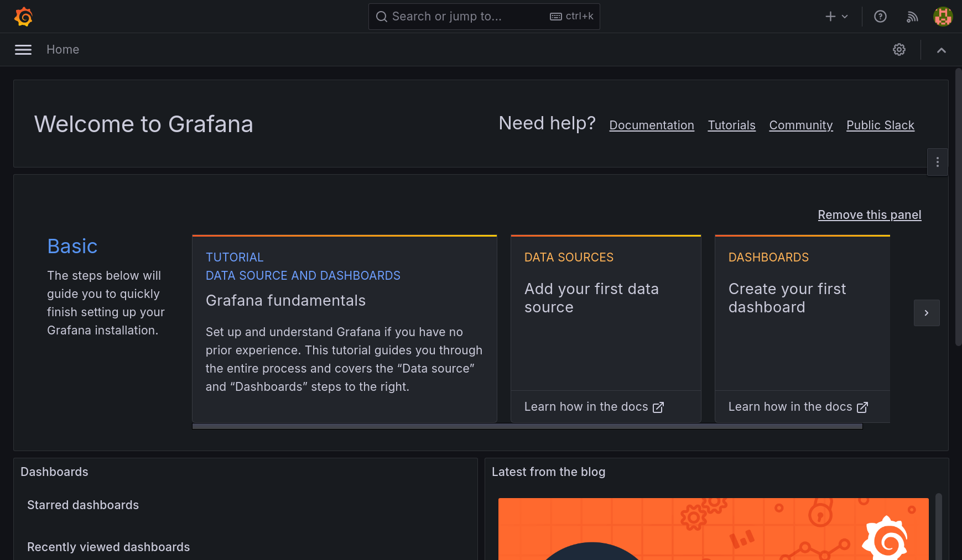
Task: Open the welcome panel three-dot menu
Action: pos(938,162)
